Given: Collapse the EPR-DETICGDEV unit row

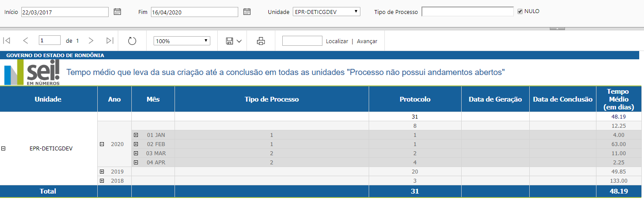Looking at the screenshot, I should tap(3, 148).
